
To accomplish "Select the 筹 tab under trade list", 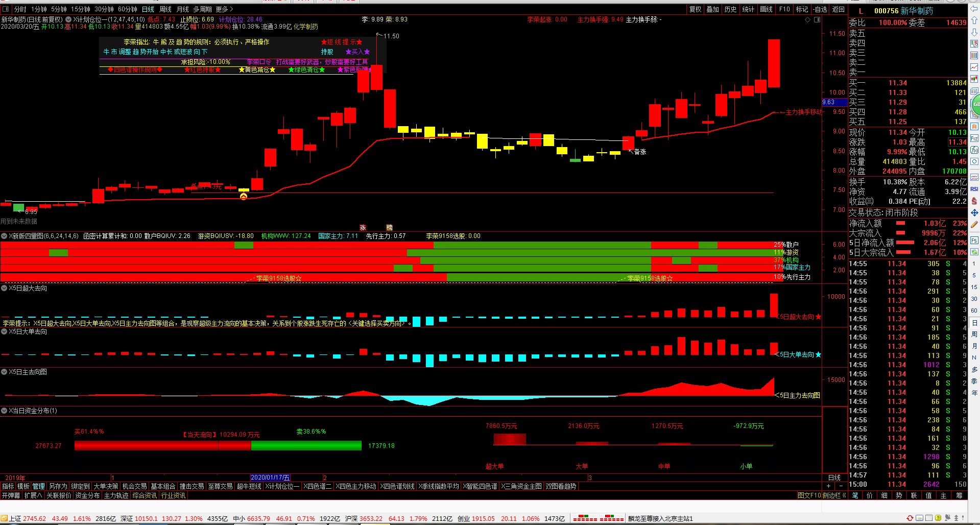I will click(x=960, y=495).
